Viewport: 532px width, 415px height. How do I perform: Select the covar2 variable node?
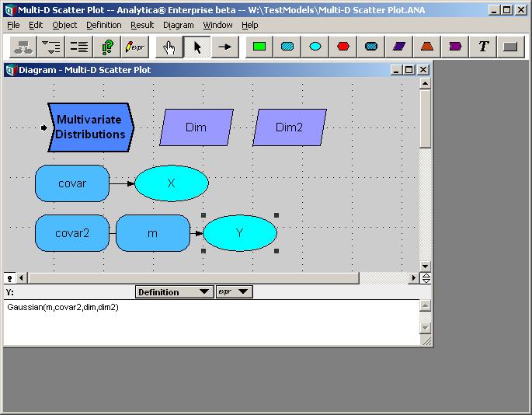coord(72,233)
